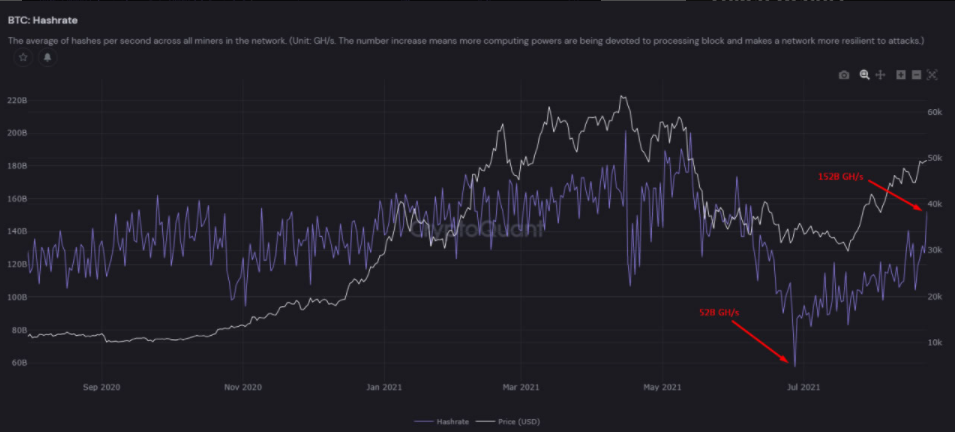Click the Sep 2020 x-axis label
This screenshot has height=432, width=955.
pyautogui.click(x=102, y=386)
